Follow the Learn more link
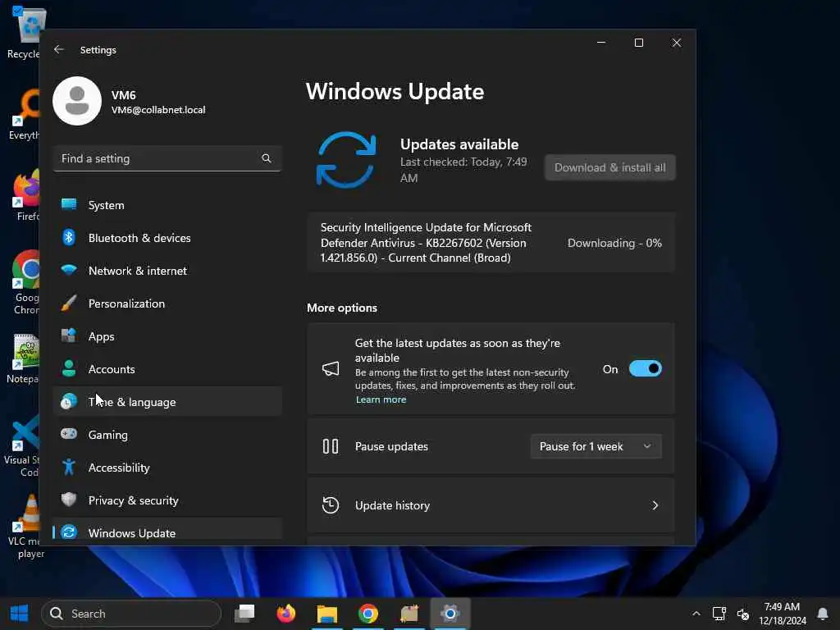Viewport: 840px width, 630px height. click(381, 399)
